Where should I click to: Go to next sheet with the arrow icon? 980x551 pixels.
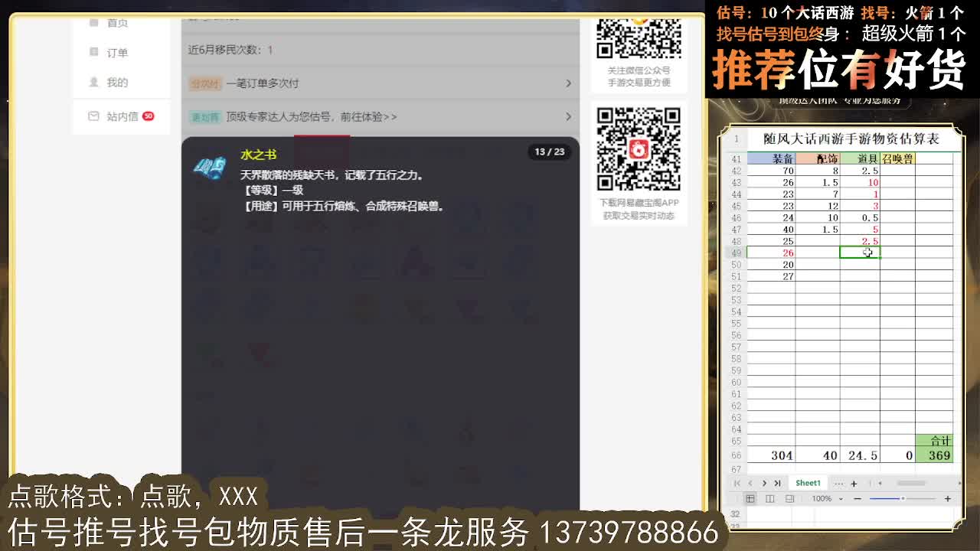tap(764, 483)
